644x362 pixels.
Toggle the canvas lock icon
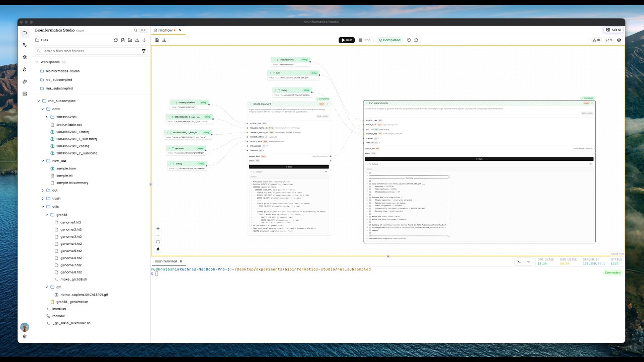(x=158, y=249)
